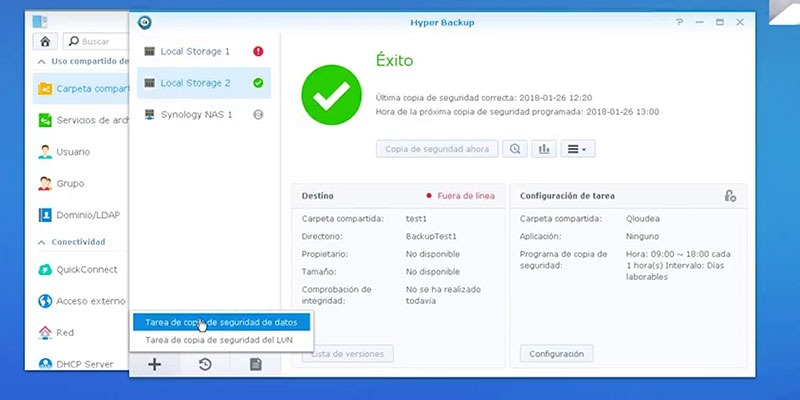The width and height of the screenshot is (800, 400).
Task: Open the backup statistics chart icon
Action: pos(544,149)
